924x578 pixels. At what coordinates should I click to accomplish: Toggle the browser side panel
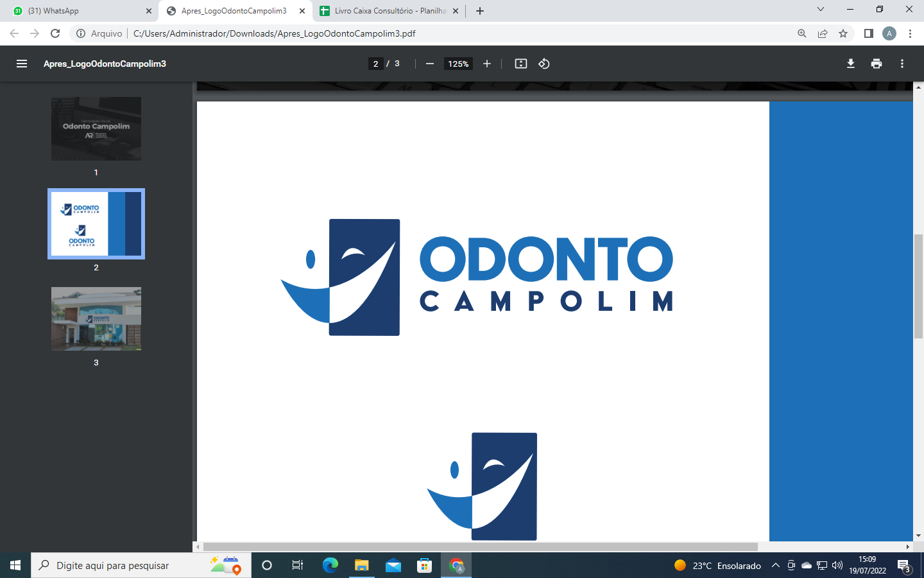[x=869, y=33]
